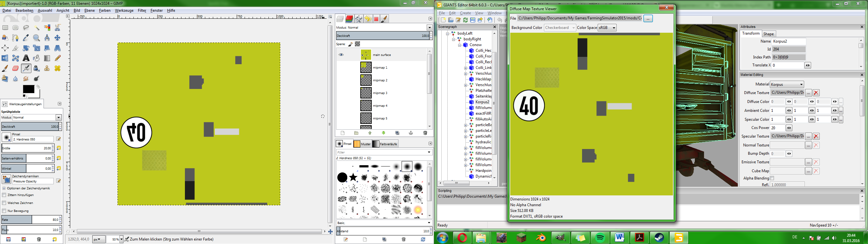Choose the Scissors select tool
The width and height of the screenshot is (868, 244).
pos(58,28)
